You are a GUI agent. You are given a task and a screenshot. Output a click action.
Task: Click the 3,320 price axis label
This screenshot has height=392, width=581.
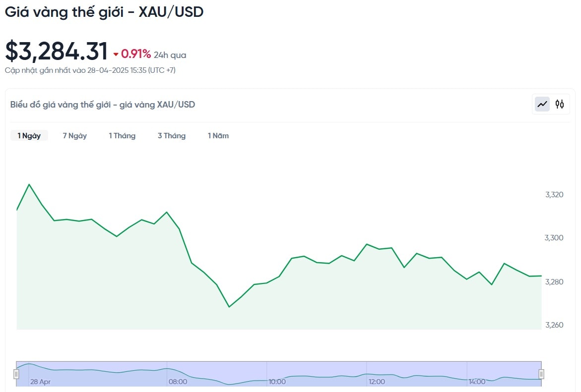coord(554,195)
